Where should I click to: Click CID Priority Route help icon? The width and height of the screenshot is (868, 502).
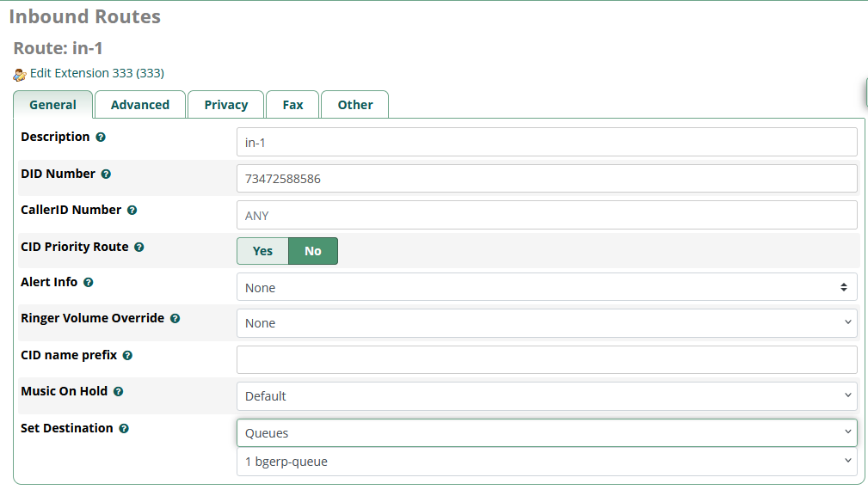click(139, 248)
